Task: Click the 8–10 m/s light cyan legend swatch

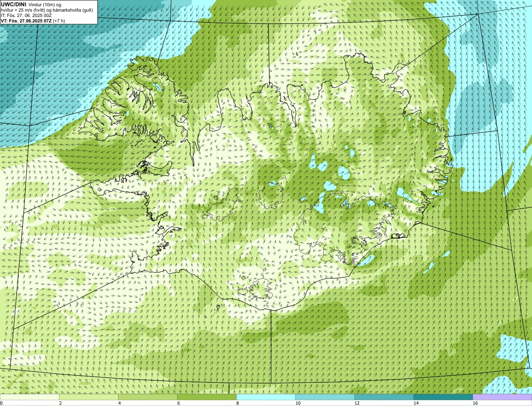Action: pos(266,397)
